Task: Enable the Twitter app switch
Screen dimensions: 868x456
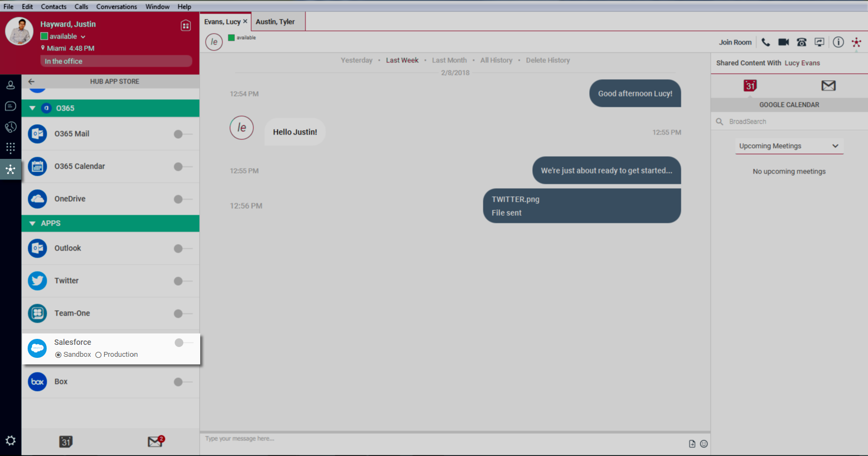Action: coord(183,281)
